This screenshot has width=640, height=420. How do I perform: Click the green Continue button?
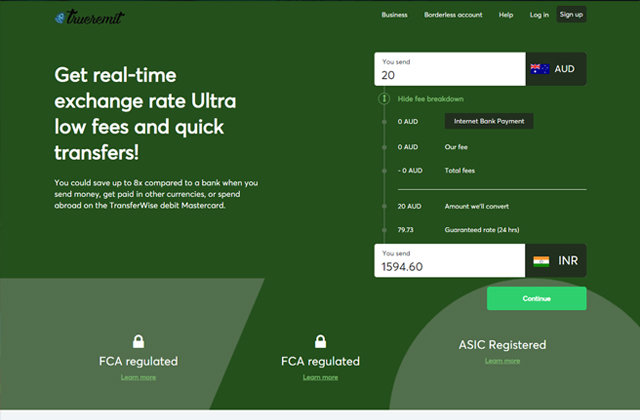536,298
